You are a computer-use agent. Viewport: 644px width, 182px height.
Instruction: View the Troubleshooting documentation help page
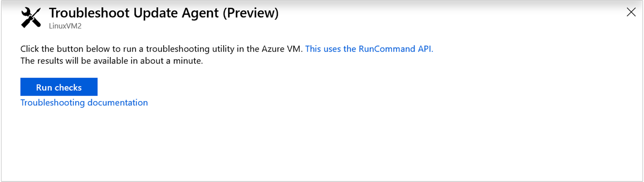click(x=84, y=103)
